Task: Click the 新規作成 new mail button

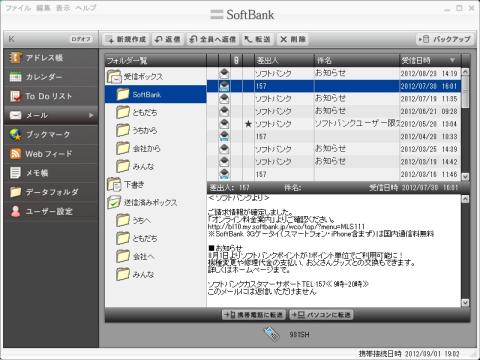Action: coord(126,39)
